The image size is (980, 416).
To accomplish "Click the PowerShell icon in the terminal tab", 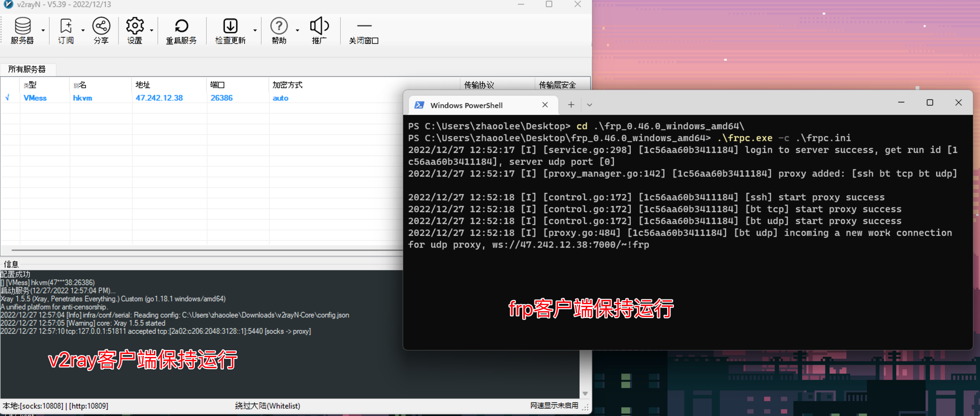I will [419, 105].
